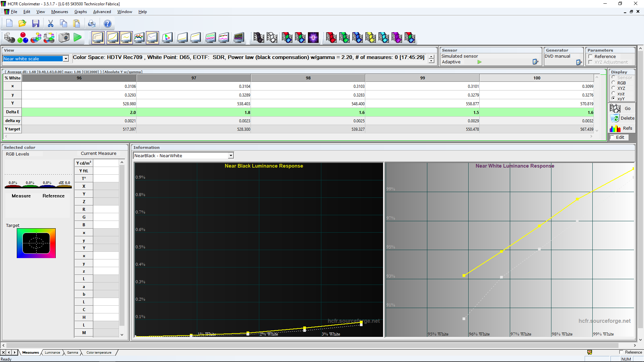
Task: Enable the Reference checkbox in Parameters
Action: [590, 56]
